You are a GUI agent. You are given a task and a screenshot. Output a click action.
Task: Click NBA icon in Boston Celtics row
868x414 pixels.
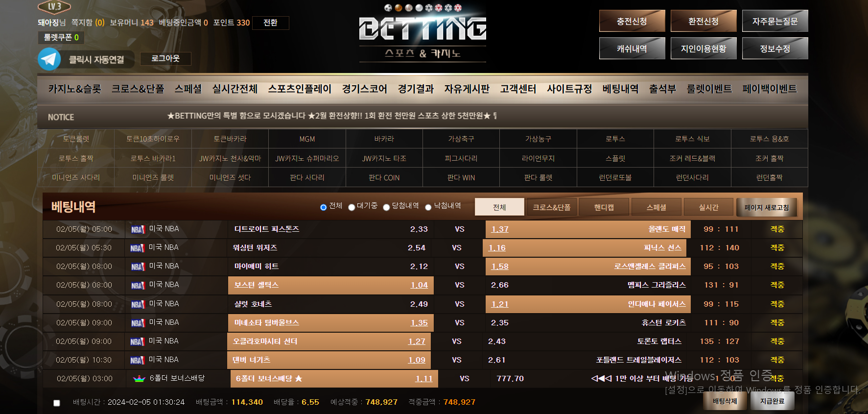[x=138, y=285]
